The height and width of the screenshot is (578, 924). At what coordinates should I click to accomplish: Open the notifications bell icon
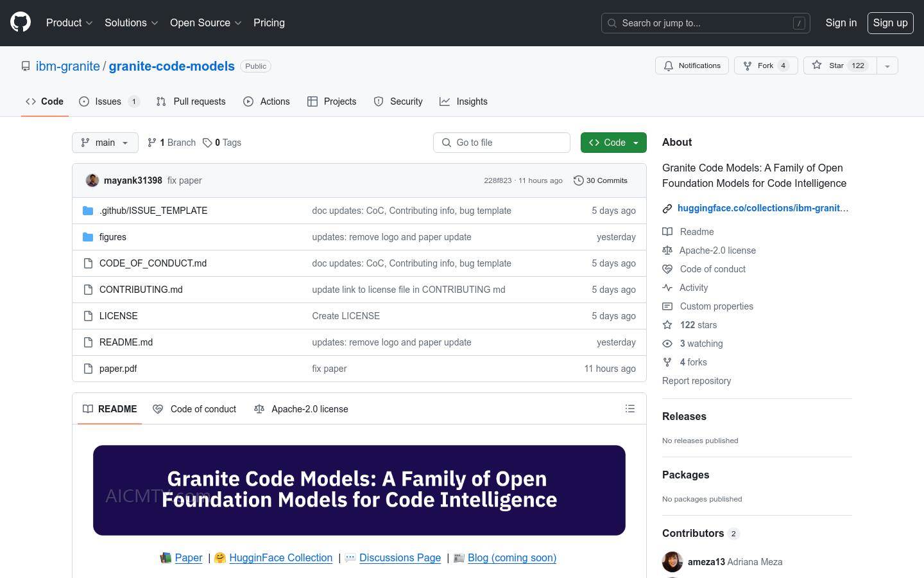[x=669, y=66]
